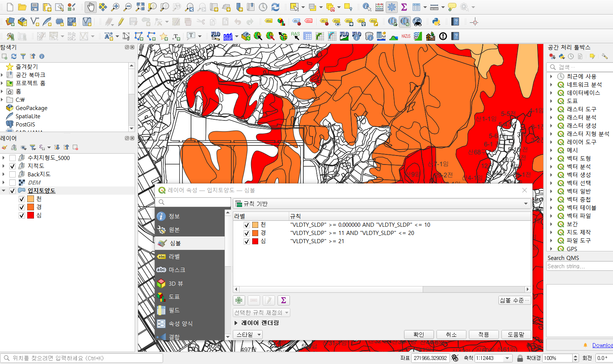Toggle visibility of 입지토양도 layer
The width and height of the screenshot is (613, 364).
[12, 191]
